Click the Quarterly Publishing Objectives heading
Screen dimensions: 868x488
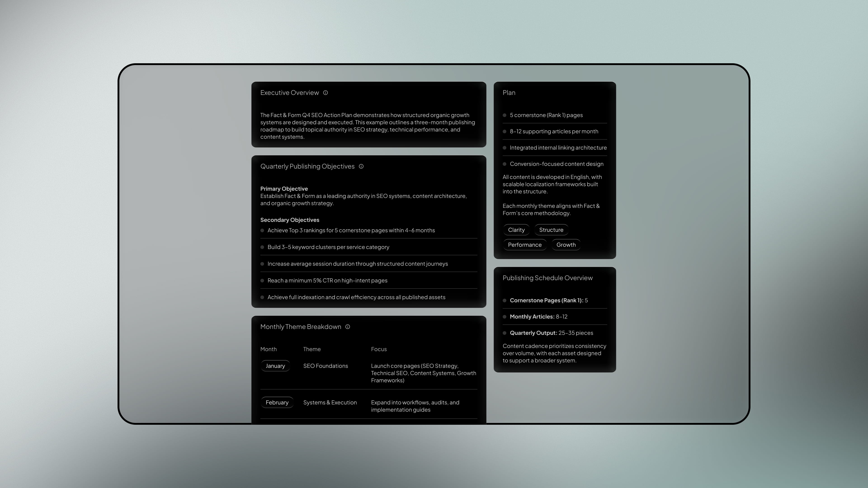[307, 166]
